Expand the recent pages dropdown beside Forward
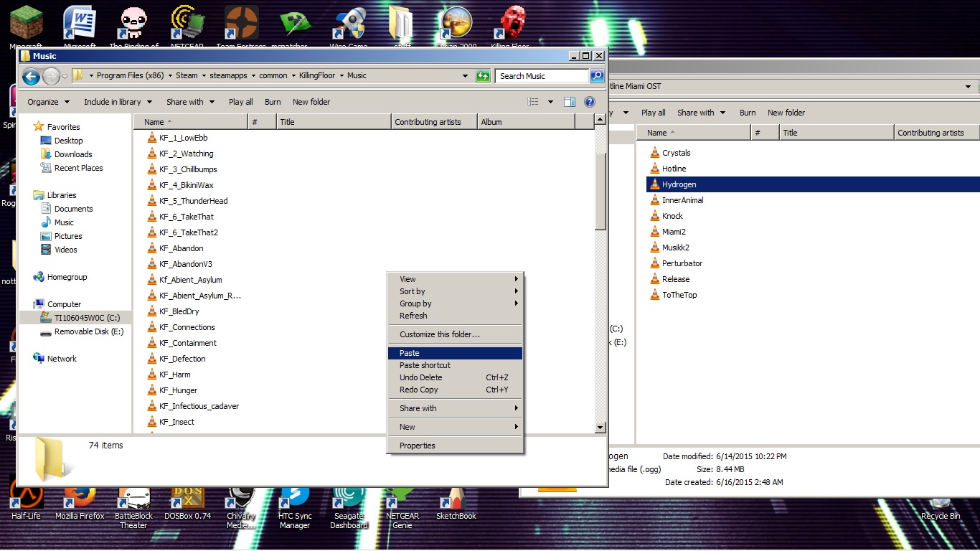The image size is (980, 551). (x=65, y=76)
